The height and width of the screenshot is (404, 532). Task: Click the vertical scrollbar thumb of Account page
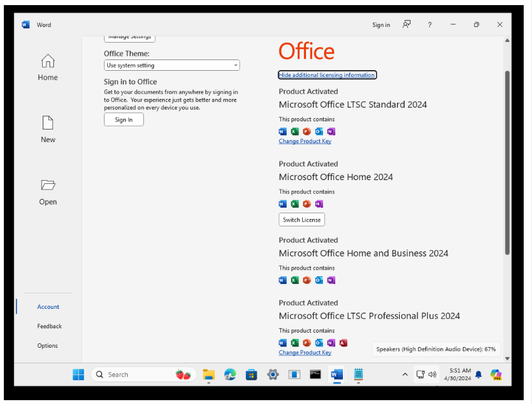click(507, 163)
